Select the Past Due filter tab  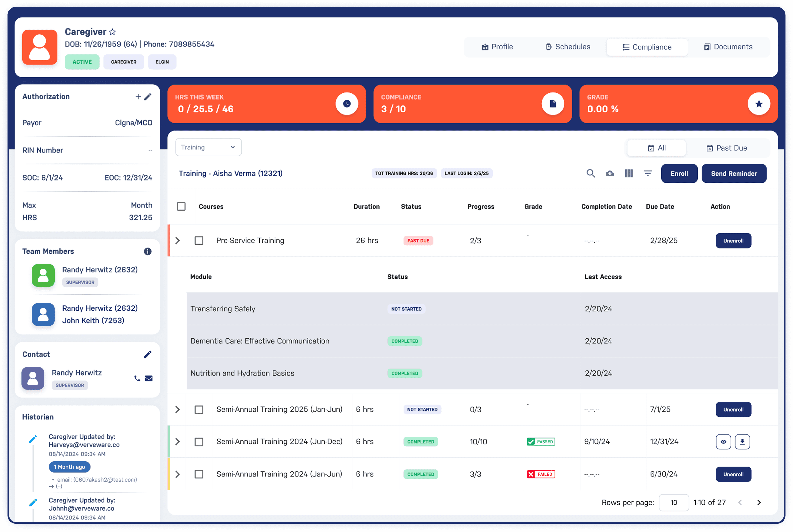coord(726,148)
